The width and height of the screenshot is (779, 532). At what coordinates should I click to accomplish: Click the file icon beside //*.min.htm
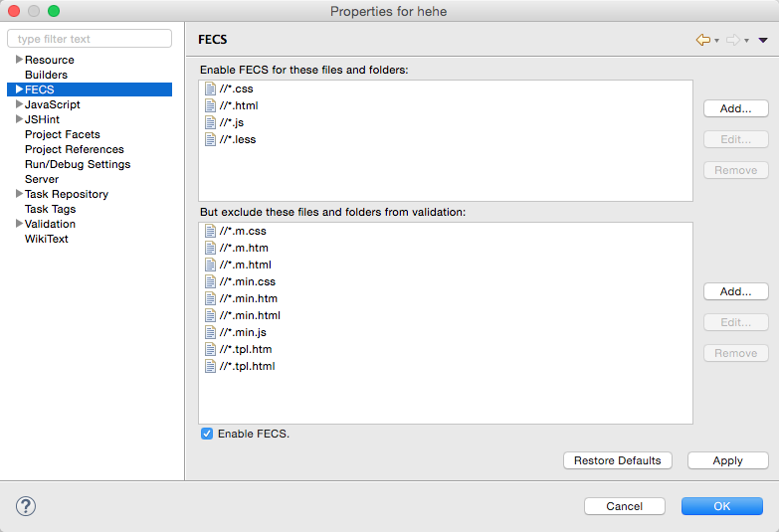pos(210,298)
